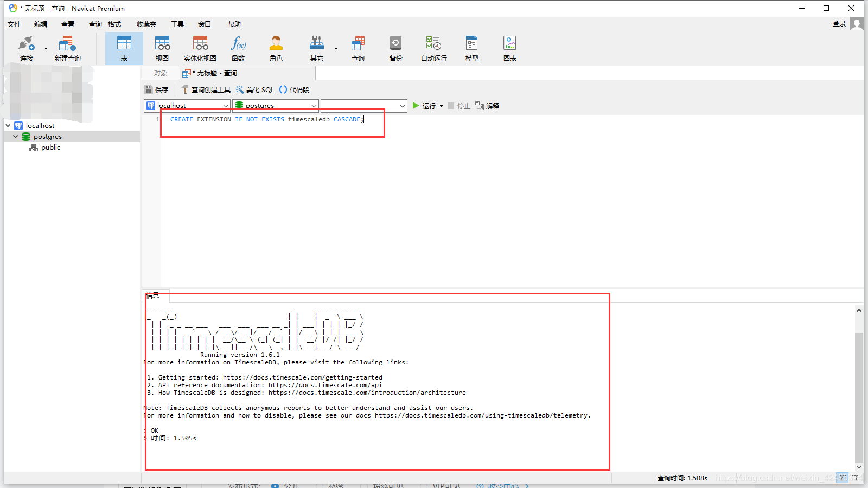This screenshot has height=488, width=868.
Task: Click the 新建查询 (New Query) icon
Action: click(x=67, y=48)
